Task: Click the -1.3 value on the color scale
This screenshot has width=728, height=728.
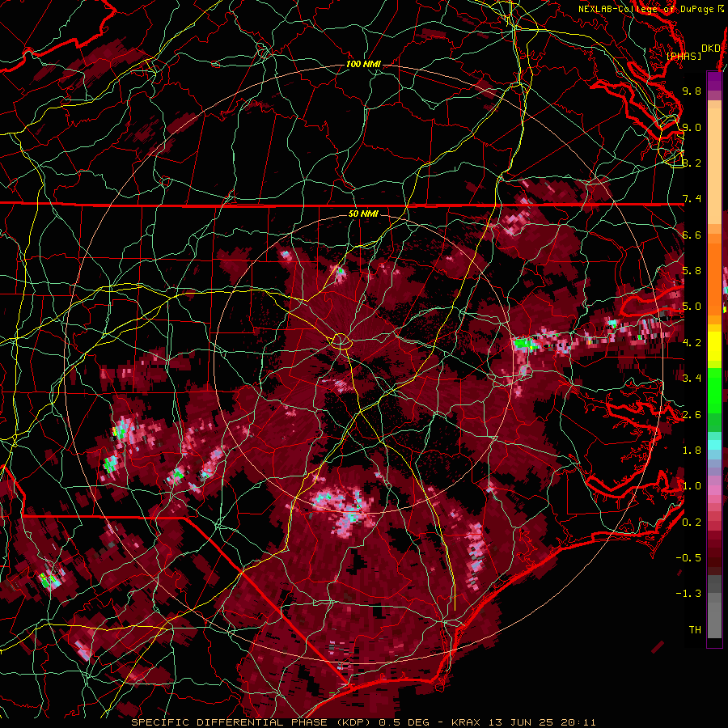Action: point(688,594)
